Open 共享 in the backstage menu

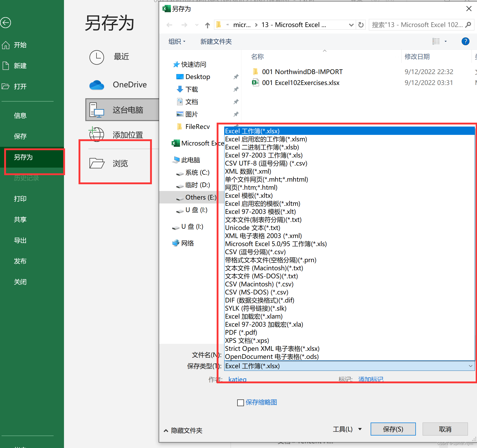tap(20, 220)
